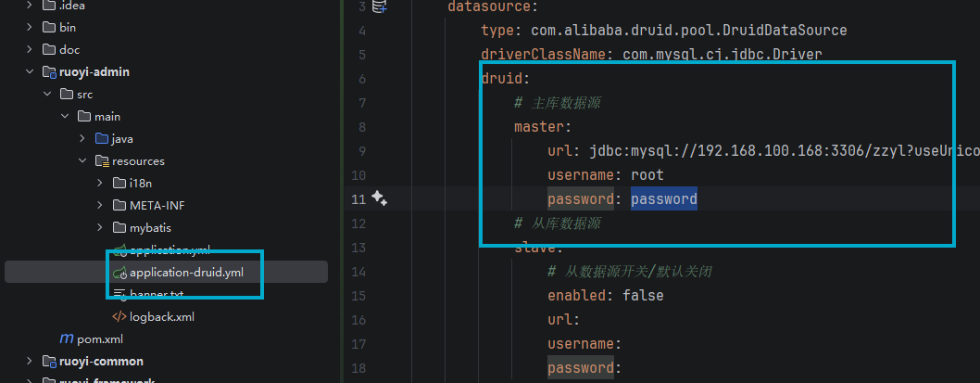This screenshot has height=383, width=980.
Task: Click the username value root
Action: click(x=647, y=174)
